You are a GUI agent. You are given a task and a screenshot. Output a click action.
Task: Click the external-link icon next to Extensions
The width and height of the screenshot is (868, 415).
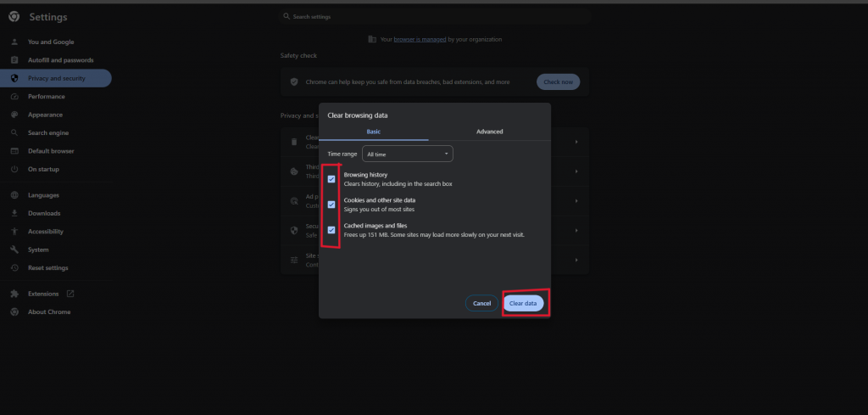coord(70,294)
